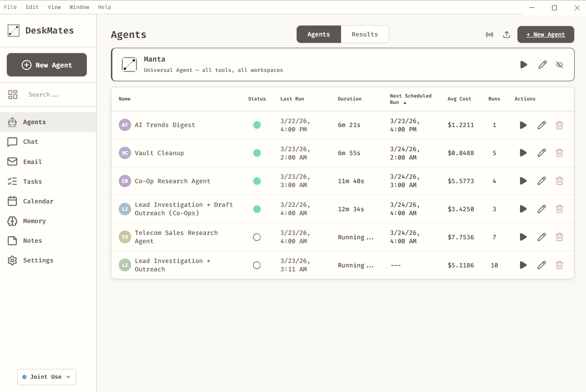The height and width of the screenshot is (392, 586).
Task: Click the Status column header
Action: (x=257, y=99)
